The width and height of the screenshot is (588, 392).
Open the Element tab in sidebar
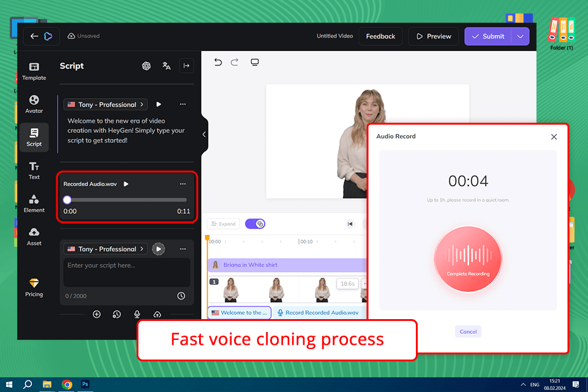tap(34, 204)
